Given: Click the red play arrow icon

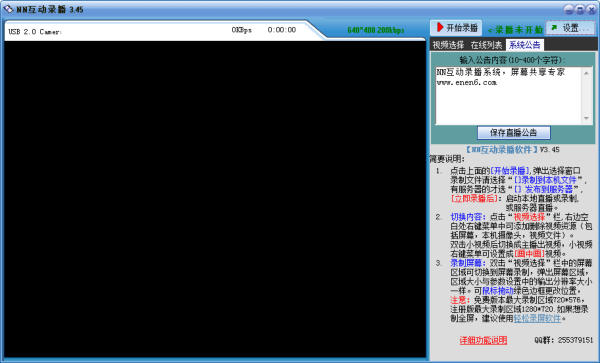Looking at the screenshot, I should pos(440,27).
